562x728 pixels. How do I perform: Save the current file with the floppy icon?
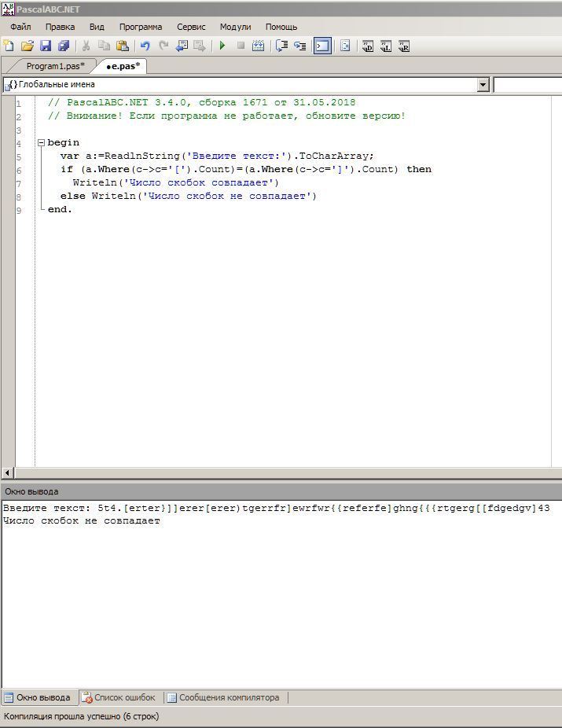(x=46, y=46)
